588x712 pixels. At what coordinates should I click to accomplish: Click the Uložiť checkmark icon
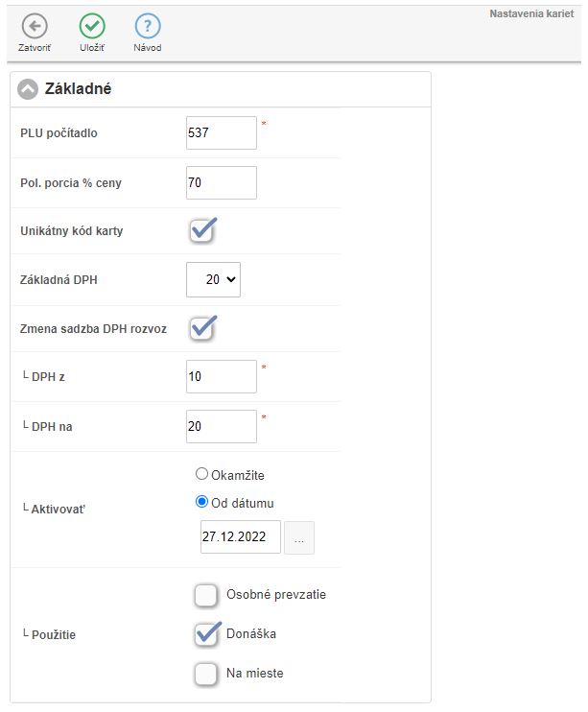[x=92, y=27]
